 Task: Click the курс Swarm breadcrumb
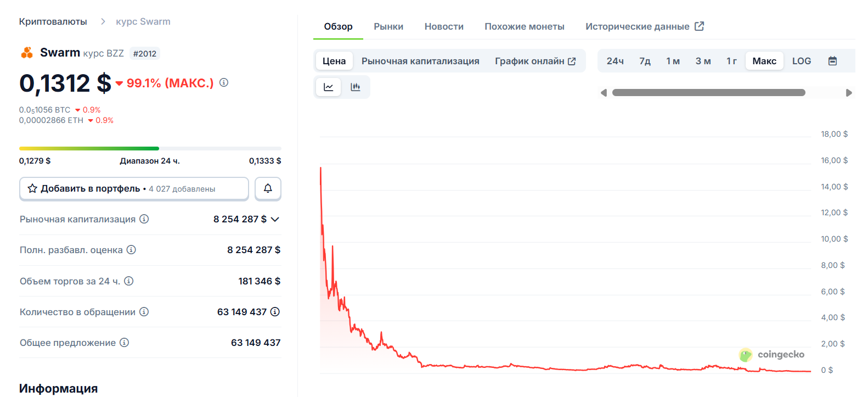coord(143,21)
